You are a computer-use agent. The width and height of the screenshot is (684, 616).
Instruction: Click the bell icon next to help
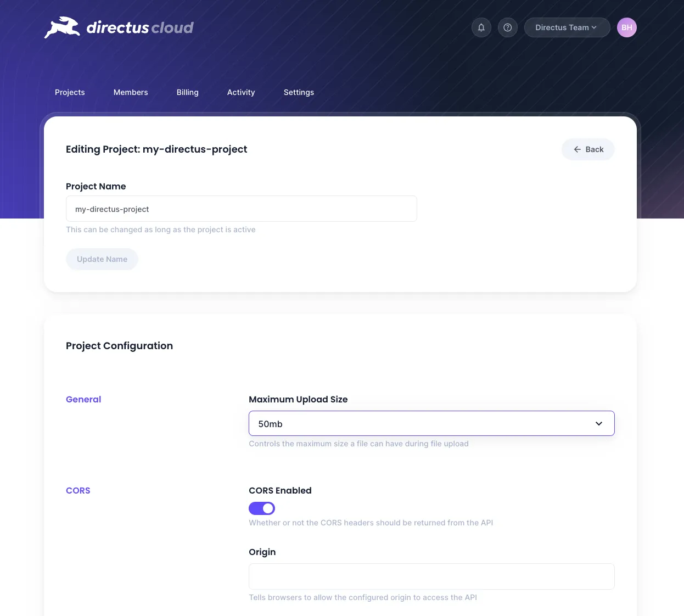tap(481, 27)
